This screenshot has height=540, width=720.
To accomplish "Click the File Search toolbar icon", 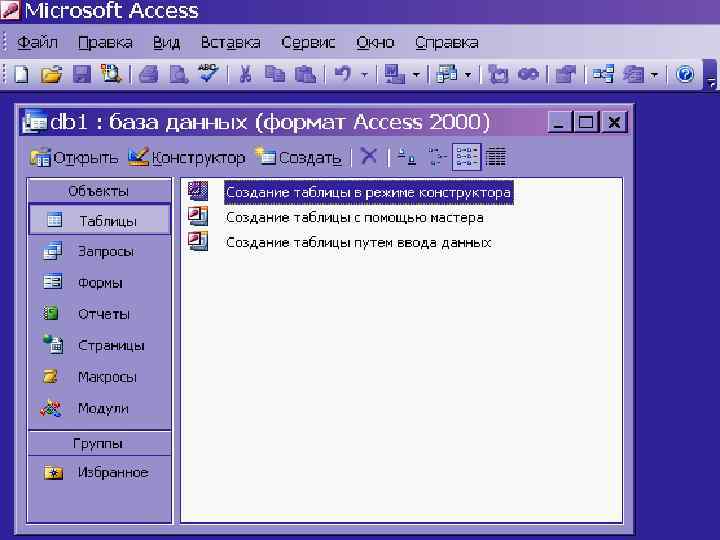I will pos(111,74).
